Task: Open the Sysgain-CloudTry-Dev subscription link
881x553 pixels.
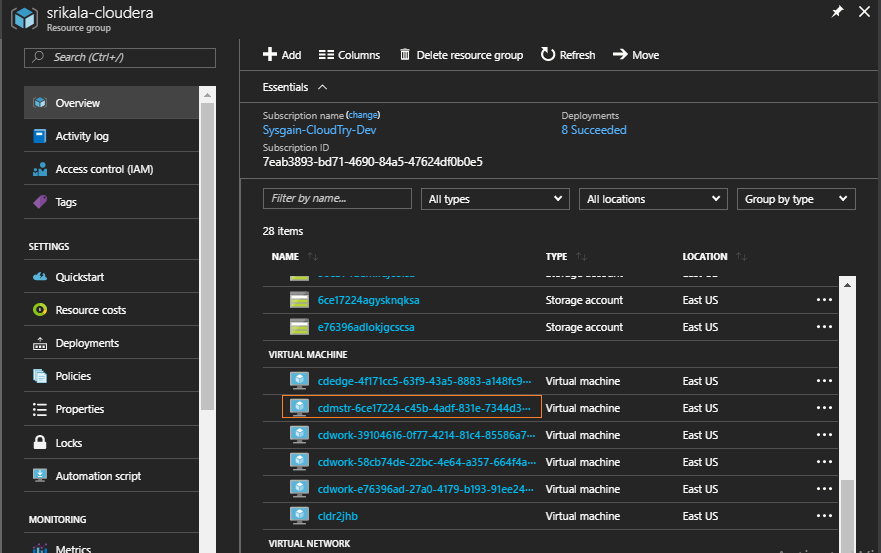Action: pos(319,130)
